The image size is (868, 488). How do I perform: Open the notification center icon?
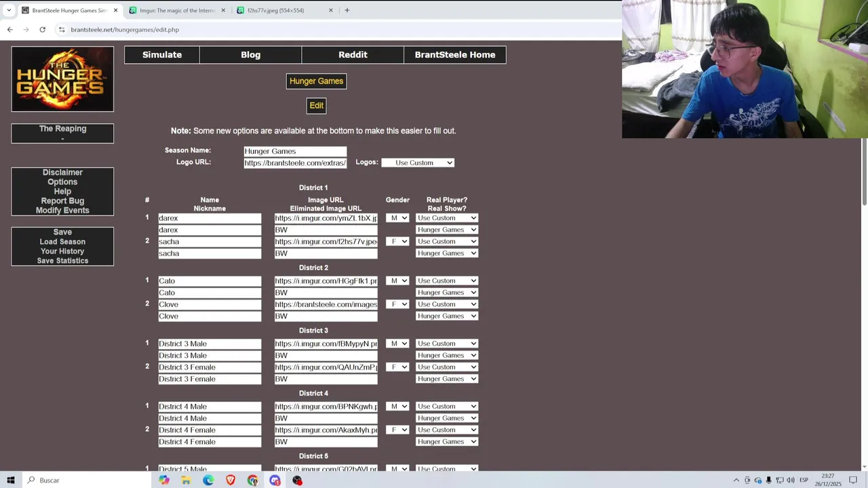coord(853,480)
